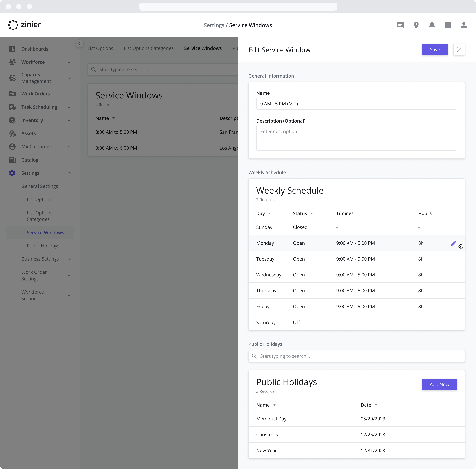Viewport: 476px width, 469px height.
Task: Add a new public holiday
Action: [439, 384]
